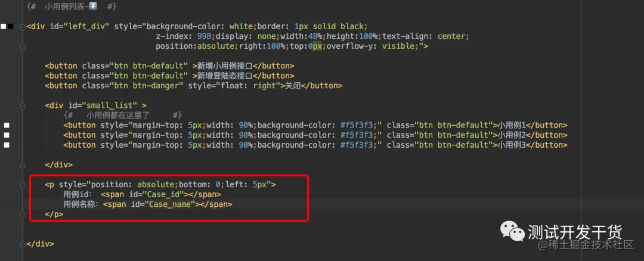Screen dimensions: 644x261
Task: Click the 小用例3 button text
Action: (512, 145)
